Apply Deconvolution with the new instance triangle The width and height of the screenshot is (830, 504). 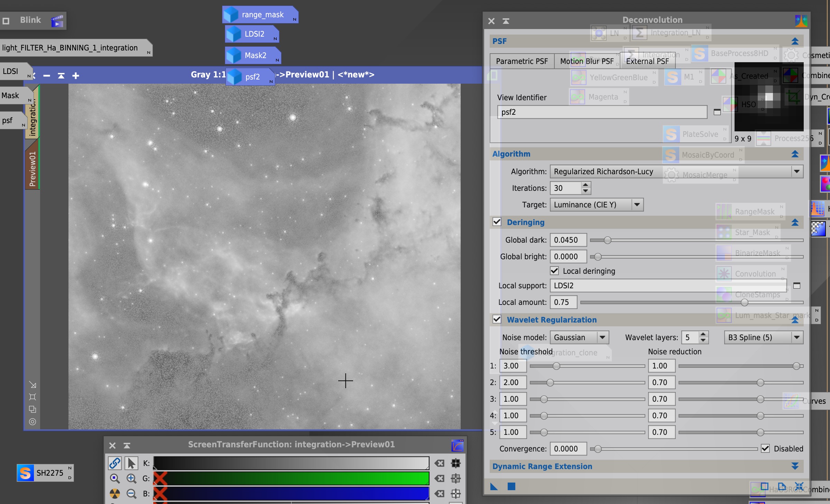(x=494, y=487)
